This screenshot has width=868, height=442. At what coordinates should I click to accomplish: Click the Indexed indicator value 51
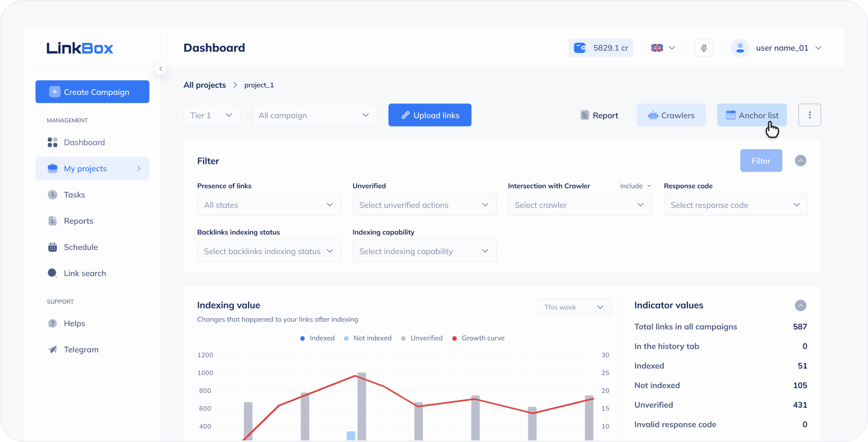(803, 366)
